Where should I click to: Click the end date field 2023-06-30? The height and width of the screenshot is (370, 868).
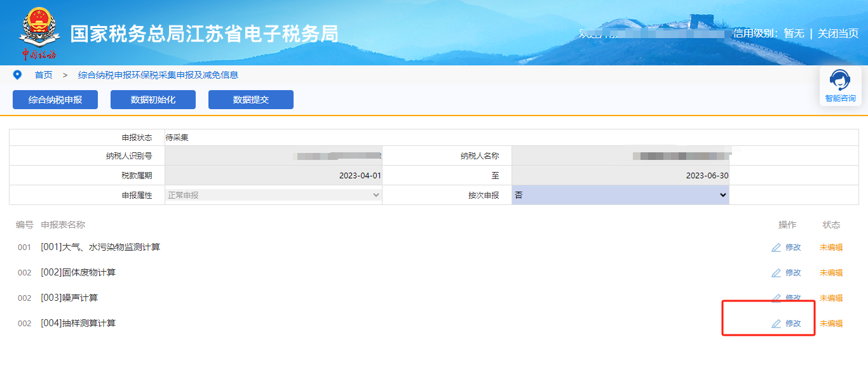click(620, 176)
